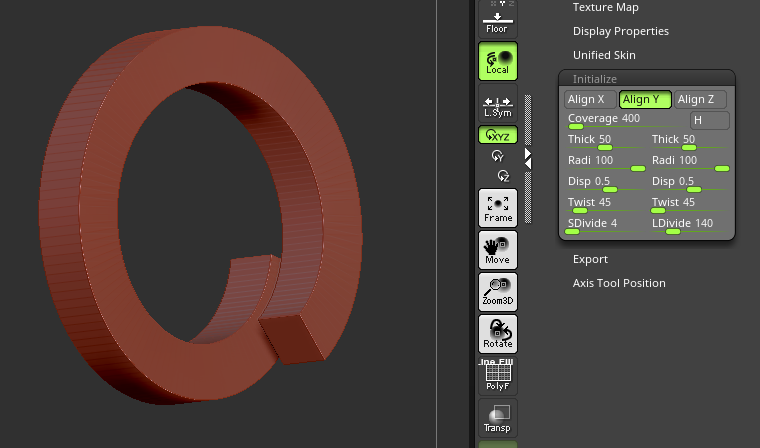Open the Display Properties submenu
The height and width of the screenshot is (448, 760).
[x=620, y=31]
